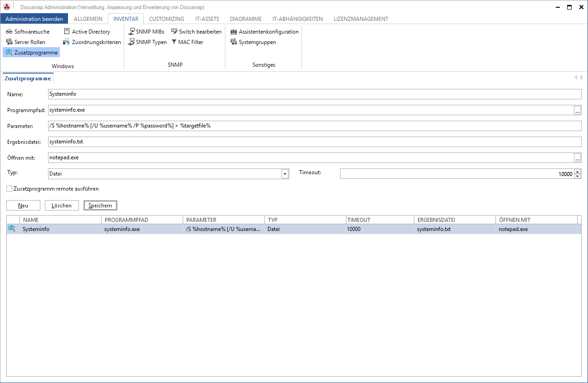This screenshot has height=383, width=588.
Task: Click Administration beenden
Action: coord(34,19)
